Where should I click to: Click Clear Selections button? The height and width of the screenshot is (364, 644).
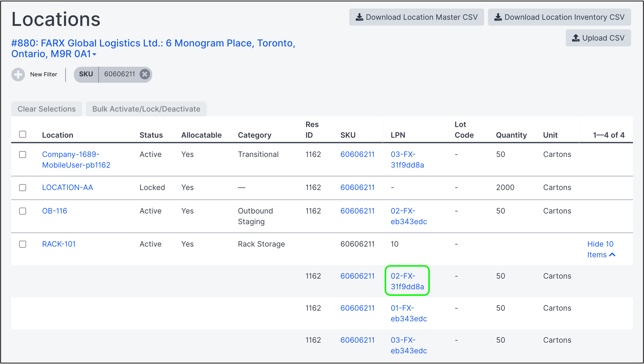coord(46,109)
